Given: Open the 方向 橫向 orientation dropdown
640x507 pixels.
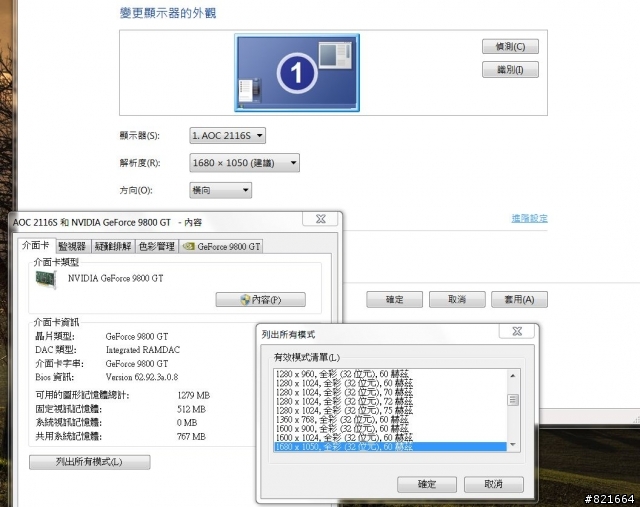Looking at the screenshot, I should pyautogui.click(x=220, y=190).
